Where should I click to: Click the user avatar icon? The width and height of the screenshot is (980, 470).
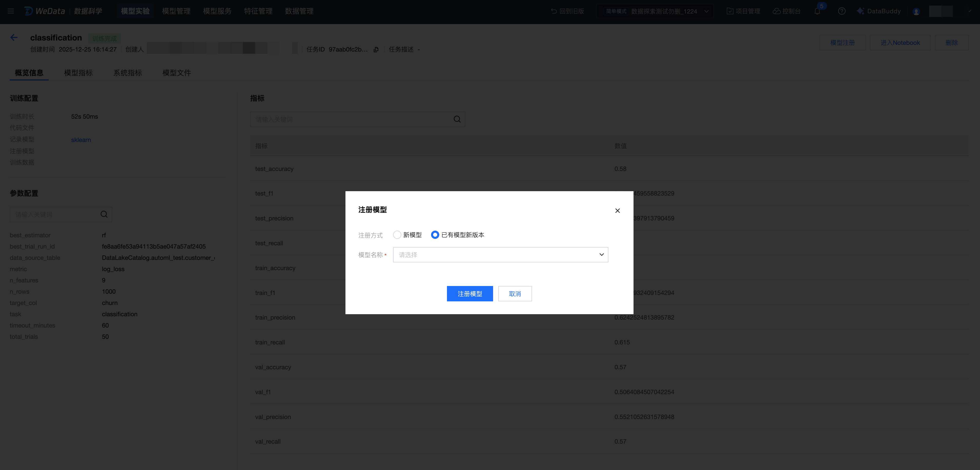[916, 12]
